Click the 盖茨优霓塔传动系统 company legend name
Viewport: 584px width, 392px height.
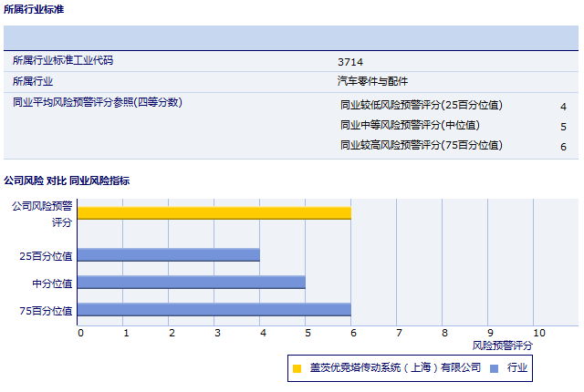tap(395, 368)
